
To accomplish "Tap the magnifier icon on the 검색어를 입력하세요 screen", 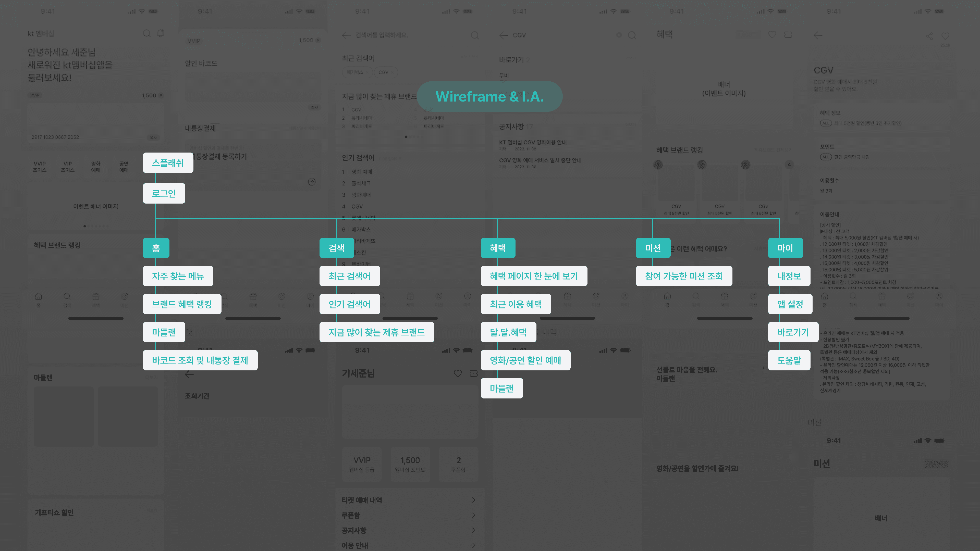I will 474,35.
